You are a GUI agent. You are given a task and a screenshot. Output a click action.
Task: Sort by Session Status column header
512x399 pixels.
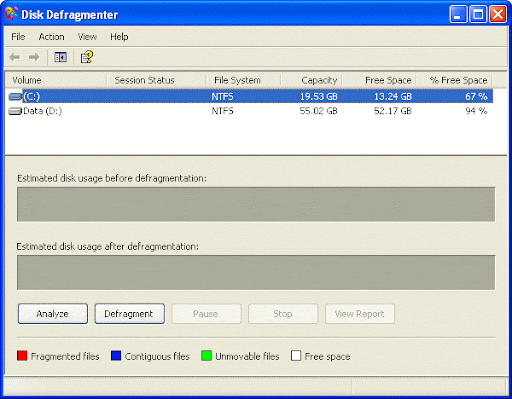tap(156, 80)
